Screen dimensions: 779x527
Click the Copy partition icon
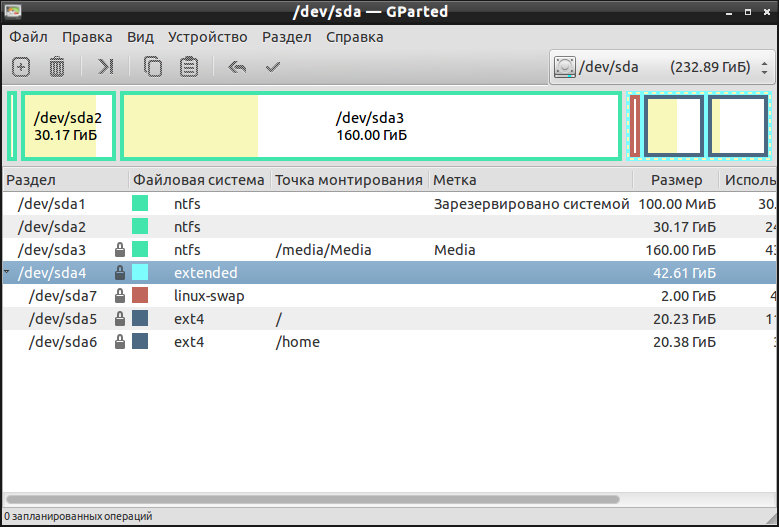[x=153, y=67]
